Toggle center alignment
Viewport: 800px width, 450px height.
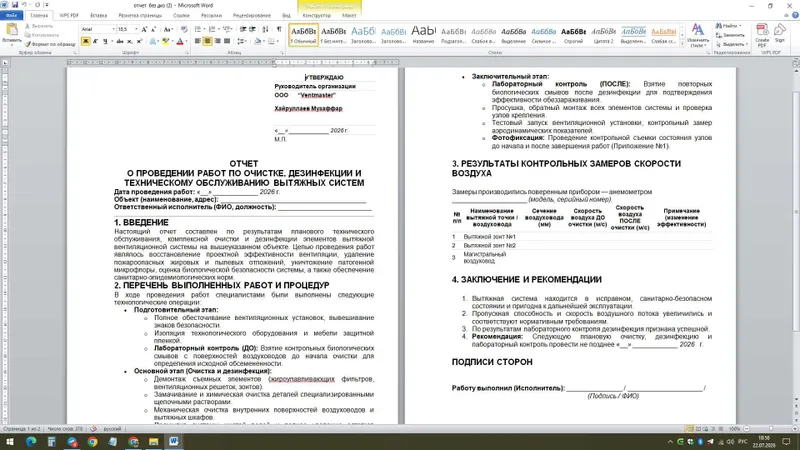(207, 41)
